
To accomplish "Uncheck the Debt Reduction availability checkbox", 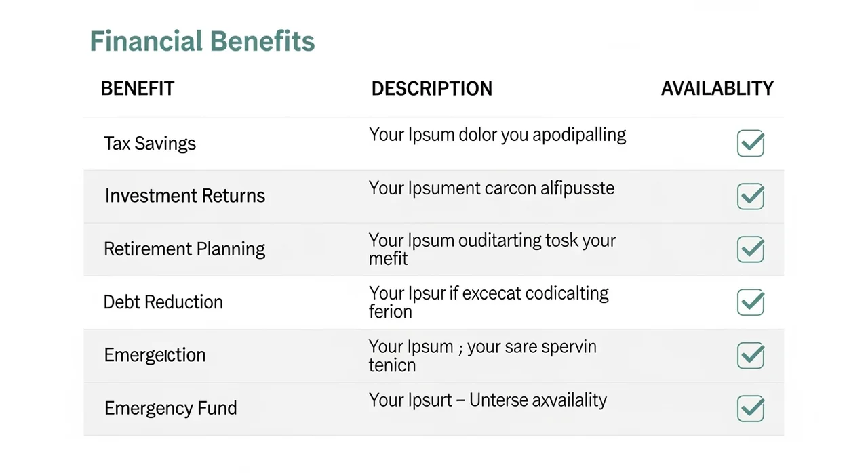I will point(750,302).
